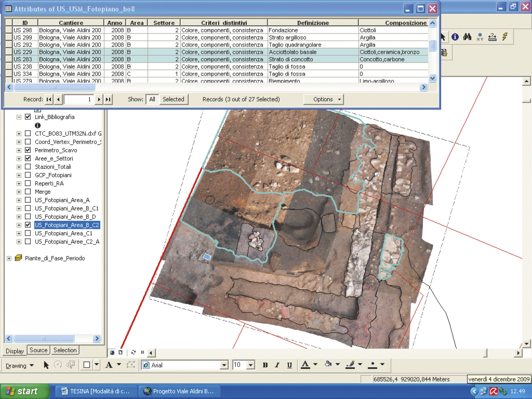Jump to last record in attribute table
The image size is (532, 399).
click(x=108, y=99)
